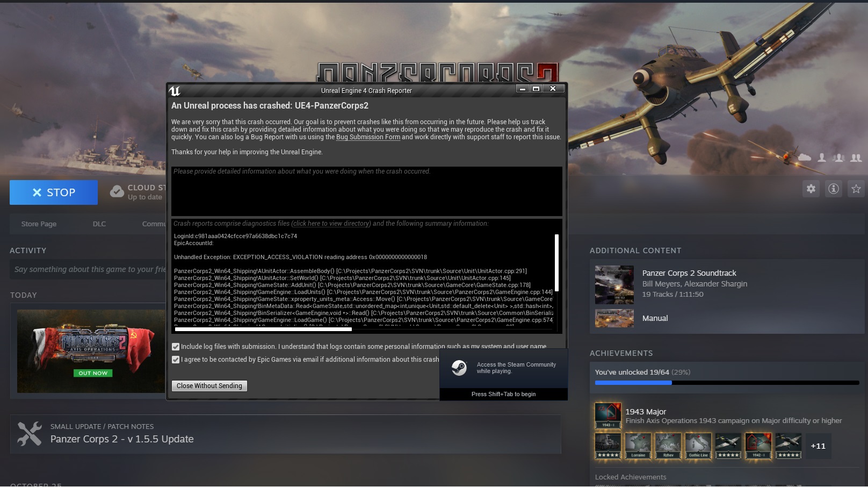Viewport: 868px width, 487px height.
Task: Click the crash description text field
Action: click(x=366, y=192)
